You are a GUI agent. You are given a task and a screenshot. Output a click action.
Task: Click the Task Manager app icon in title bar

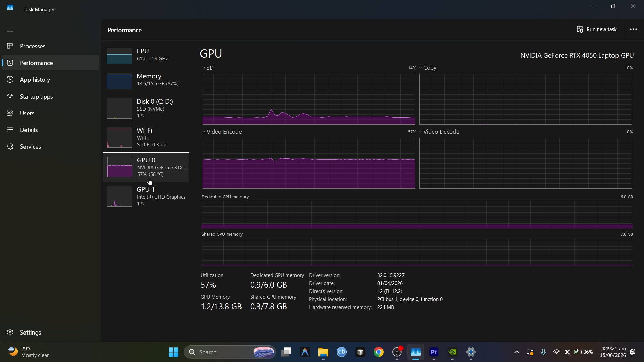[10, 7]
